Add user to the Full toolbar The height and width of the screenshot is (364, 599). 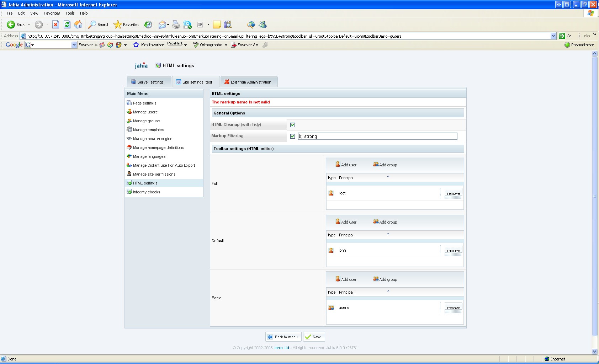pos(346,165)
